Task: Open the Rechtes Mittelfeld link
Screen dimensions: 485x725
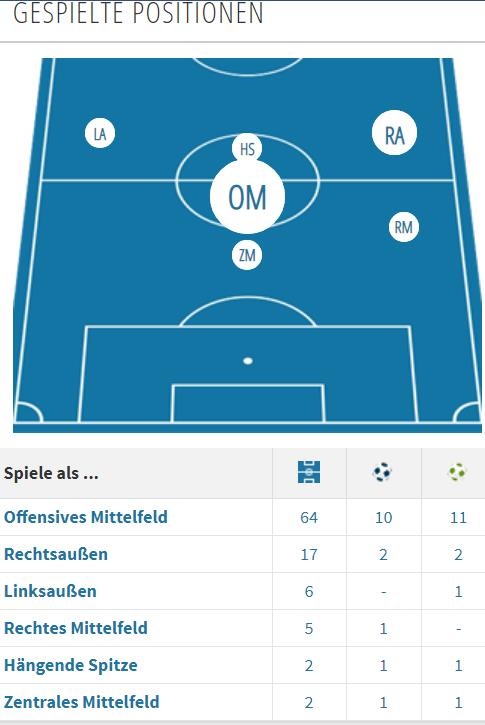Action: (x=76, y=628)
